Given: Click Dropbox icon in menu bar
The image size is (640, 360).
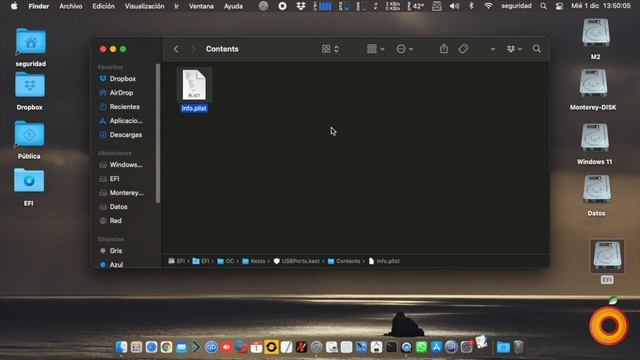Looking at the screenshot, I should pos(301,6).
